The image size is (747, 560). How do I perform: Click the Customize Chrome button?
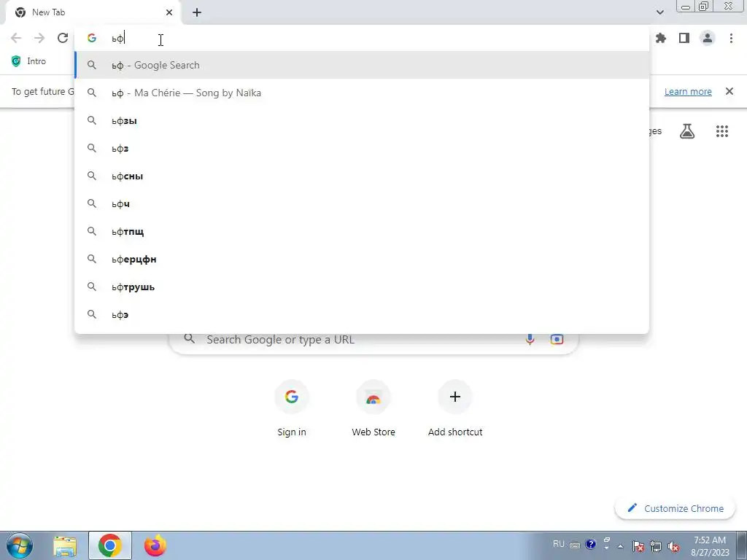click(x=675, y=508)
